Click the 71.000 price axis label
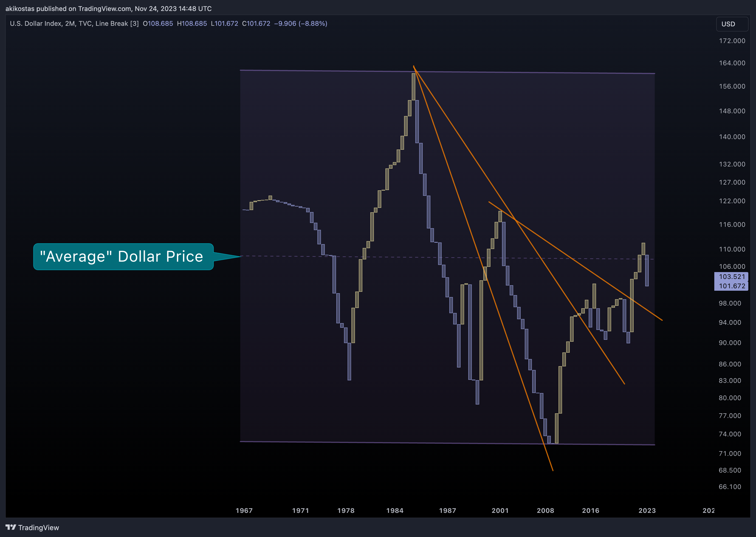This screenshot has width=756, height=537. [730, 454]
